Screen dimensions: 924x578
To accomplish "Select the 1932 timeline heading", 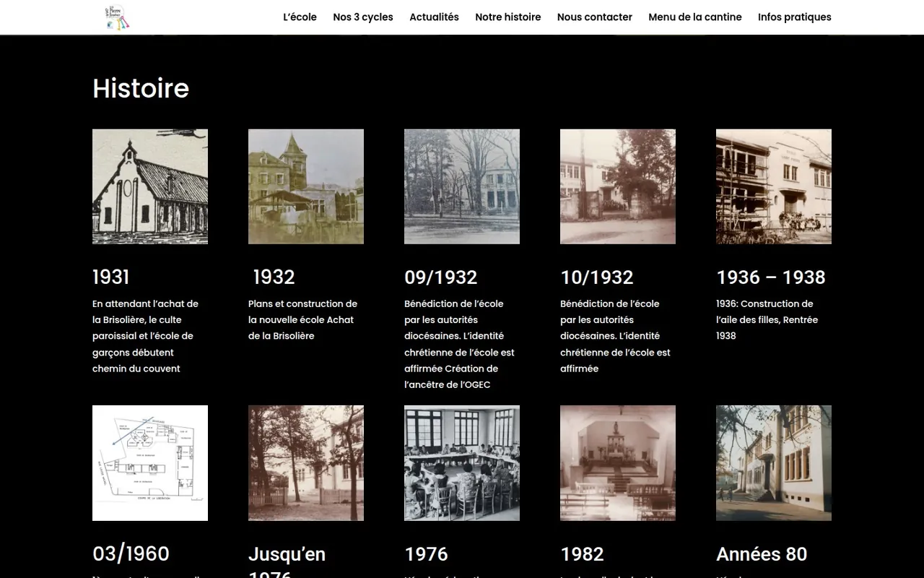I will 274,277.
